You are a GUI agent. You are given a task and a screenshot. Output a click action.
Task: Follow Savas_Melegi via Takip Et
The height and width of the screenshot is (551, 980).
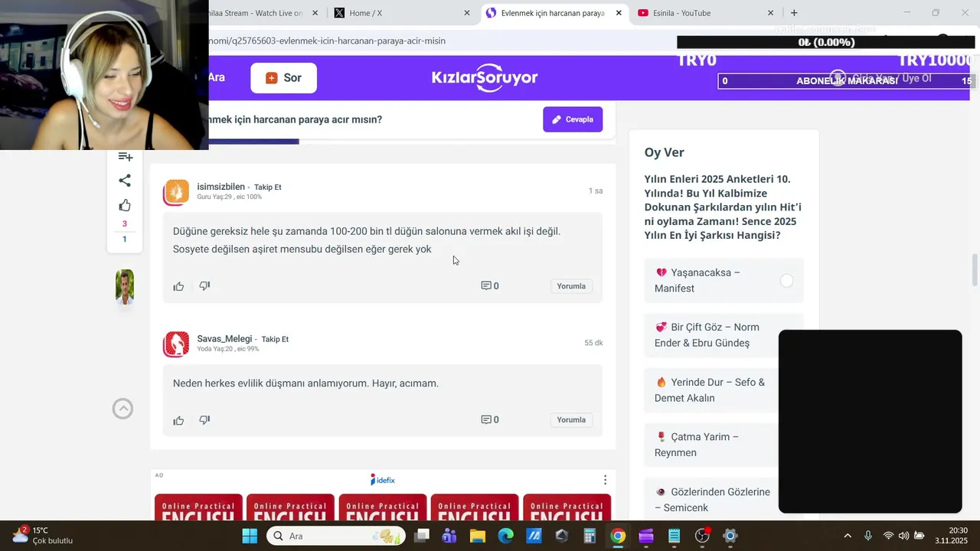point(275,340)
